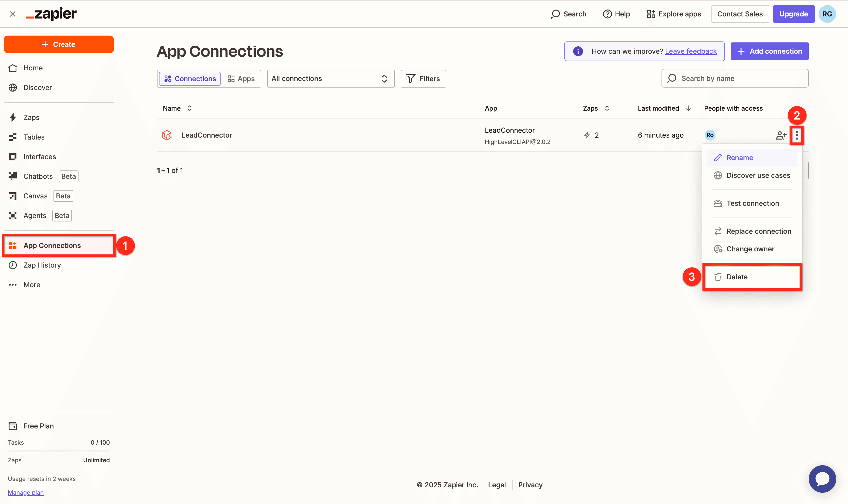Click the Zapier logo

coord(51,14)
